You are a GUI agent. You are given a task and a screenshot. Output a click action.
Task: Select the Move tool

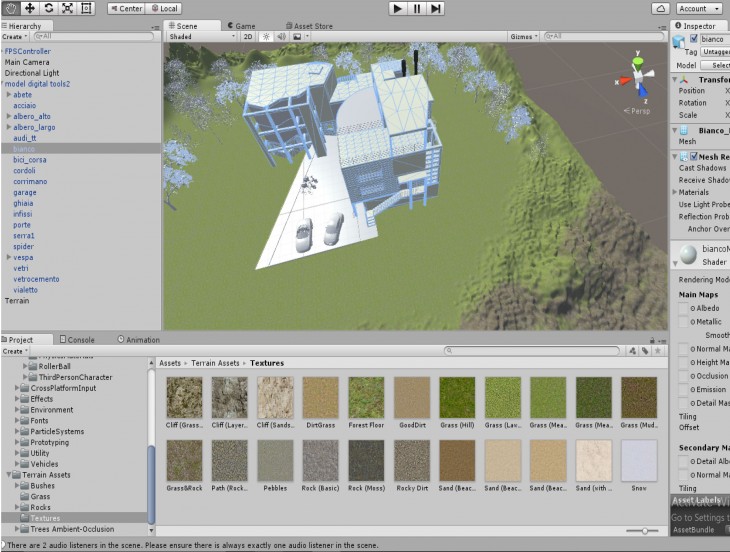(30, 8)
